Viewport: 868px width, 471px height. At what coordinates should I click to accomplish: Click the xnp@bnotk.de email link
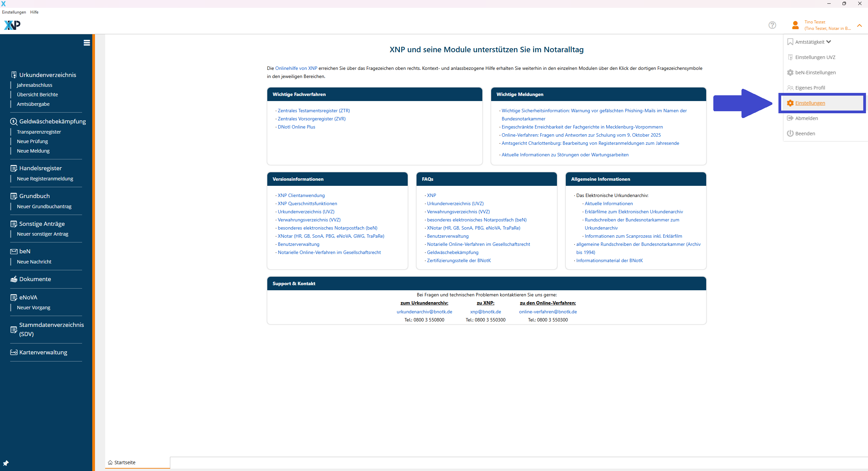tap(485, 312)
